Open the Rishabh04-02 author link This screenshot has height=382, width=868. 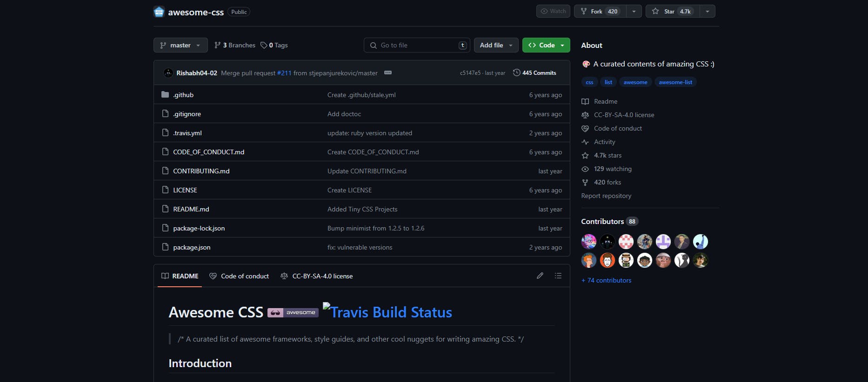pos(197,73)
